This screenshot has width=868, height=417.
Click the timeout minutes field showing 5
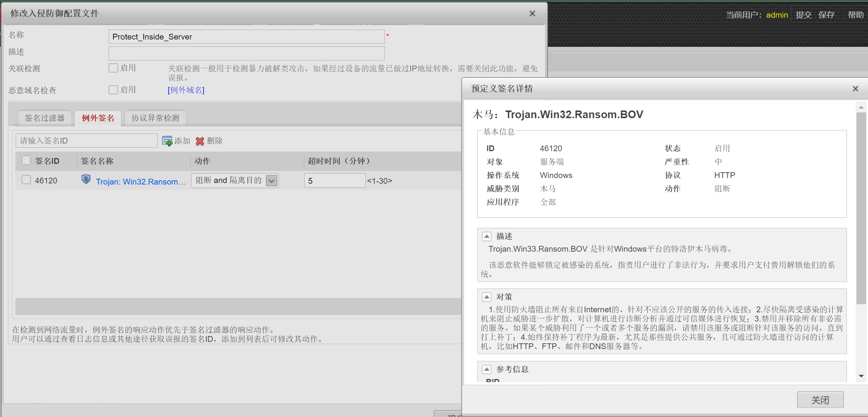pyautogui.click(x=335, y=181)
